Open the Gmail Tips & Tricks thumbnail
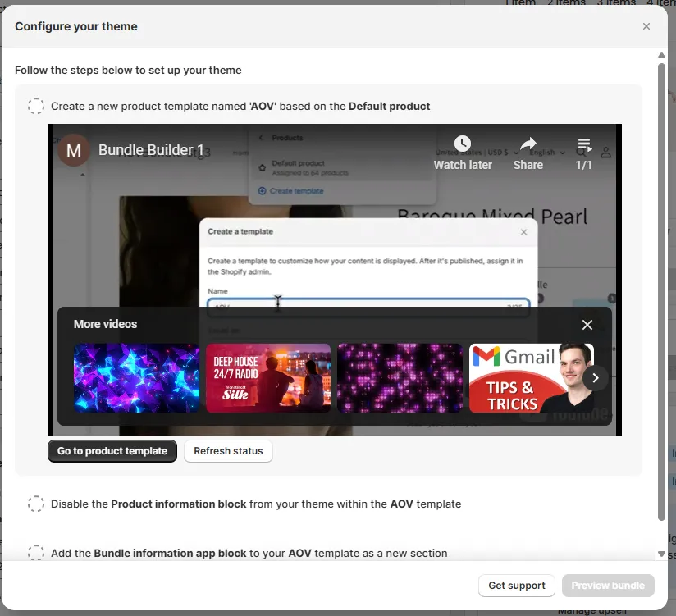 (532, 378)
